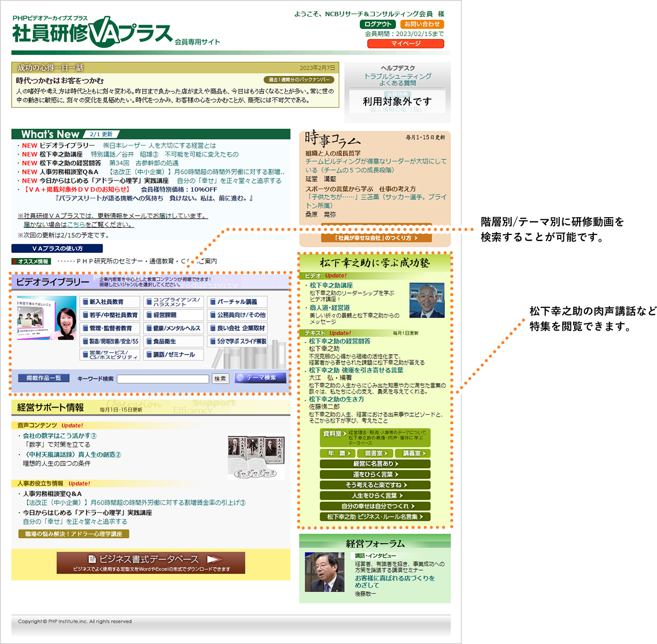Open 自分の「幸せ」を正々堂々と追求する link

click(x=75, y=521)
